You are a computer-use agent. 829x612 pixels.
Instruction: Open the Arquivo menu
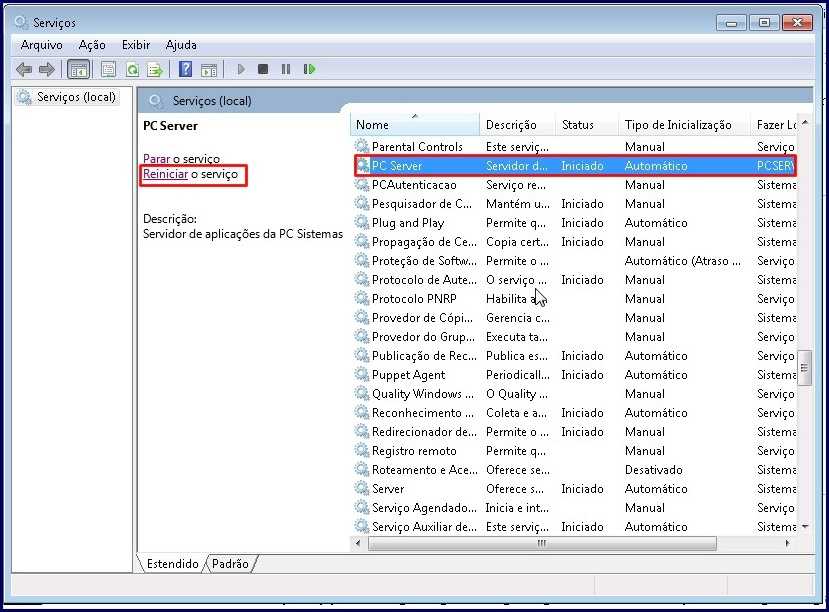41,45
